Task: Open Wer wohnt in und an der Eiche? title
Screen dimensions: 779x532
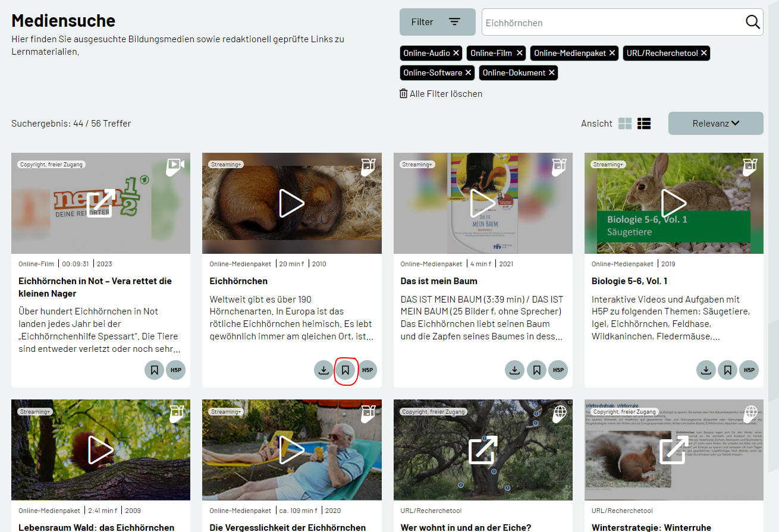Action: point(466,527)
